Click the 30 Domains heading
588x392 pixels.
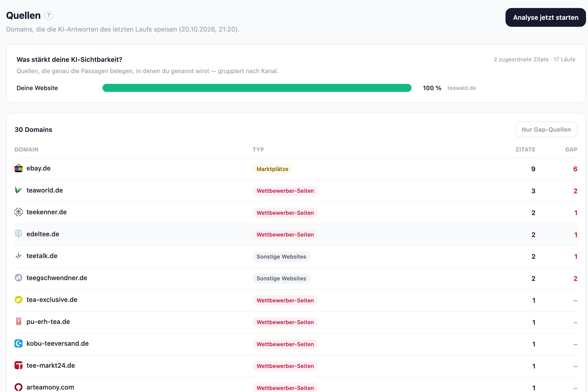[33, 130]
